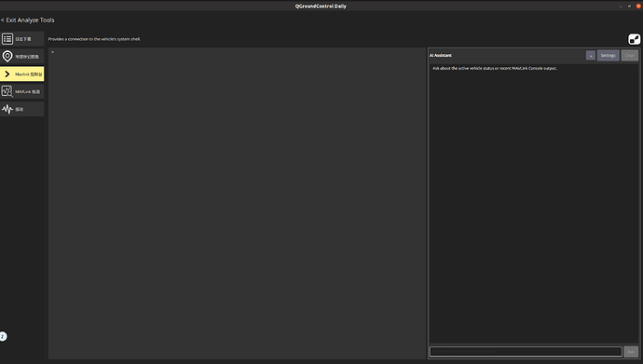Open the Vibration waveform icon

[x=7, y=109]
